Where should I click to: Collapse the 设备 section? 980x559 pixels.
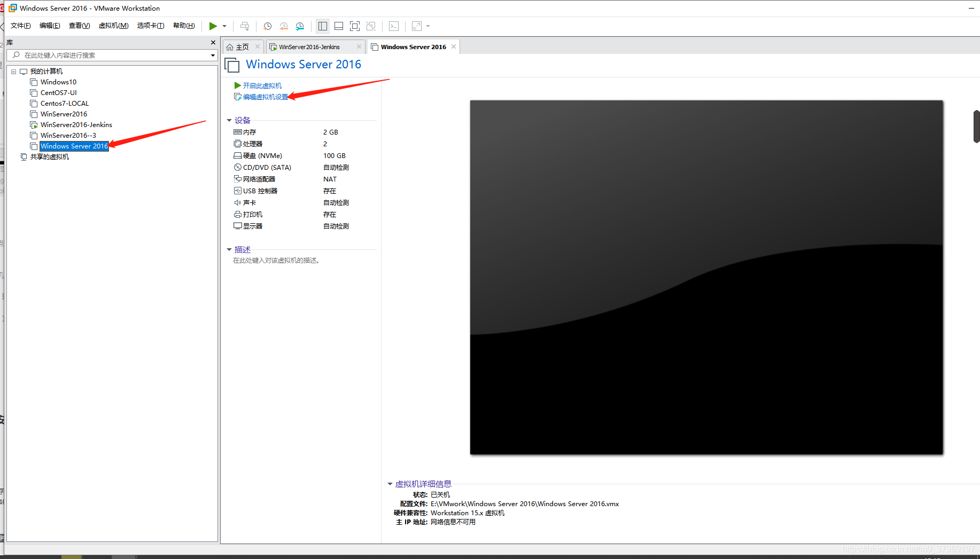click(229, 121)
